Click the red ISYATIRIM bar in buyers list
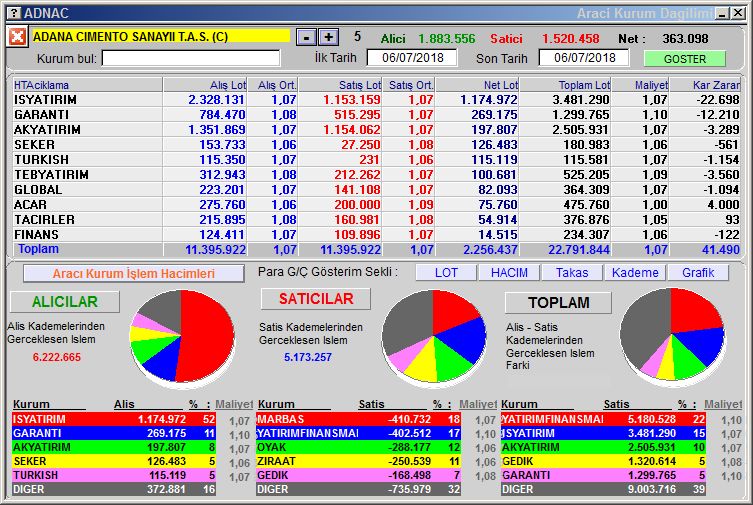 tap(114, 419)
